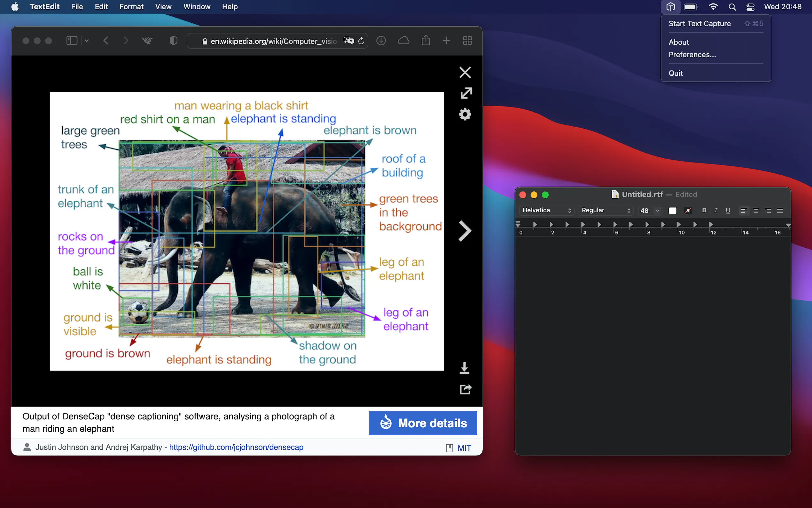Expand the font size 48 combo box
812x508 pixels.
click(x=657, y=211)
